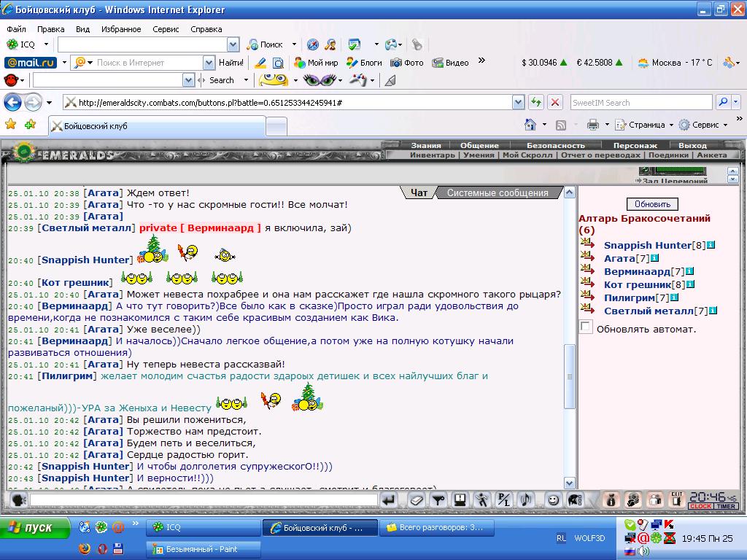747x560 pixels.
Task: Open the Инвентарь link
Action: click(x=432, y=155)
